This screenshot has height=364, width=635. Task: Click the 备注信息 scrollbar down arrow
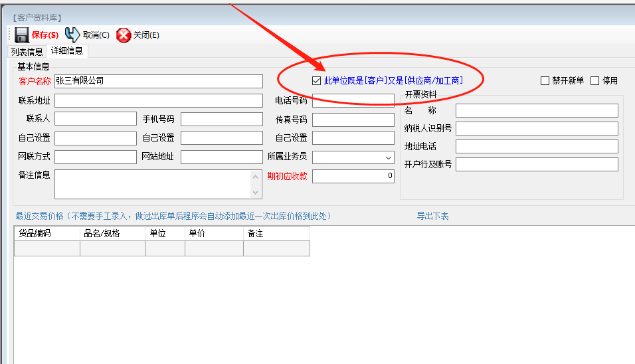[256, 193]
